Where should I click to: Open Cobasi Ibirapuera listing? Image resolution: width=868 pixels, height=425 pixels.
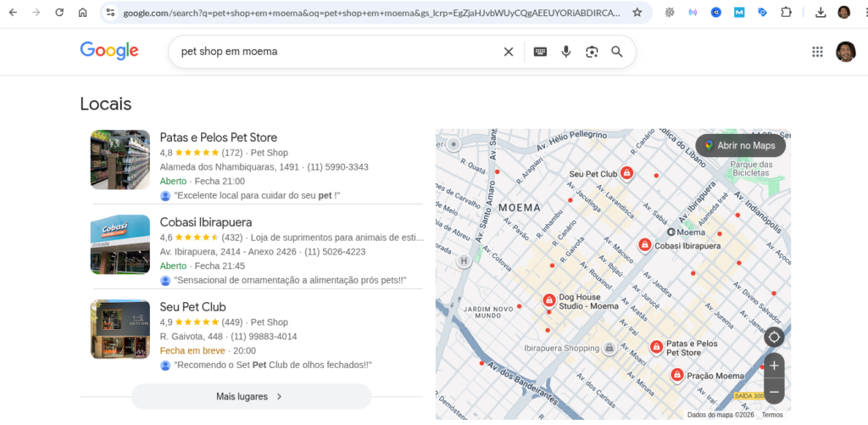pyautogui.click(x=206, y=222)
